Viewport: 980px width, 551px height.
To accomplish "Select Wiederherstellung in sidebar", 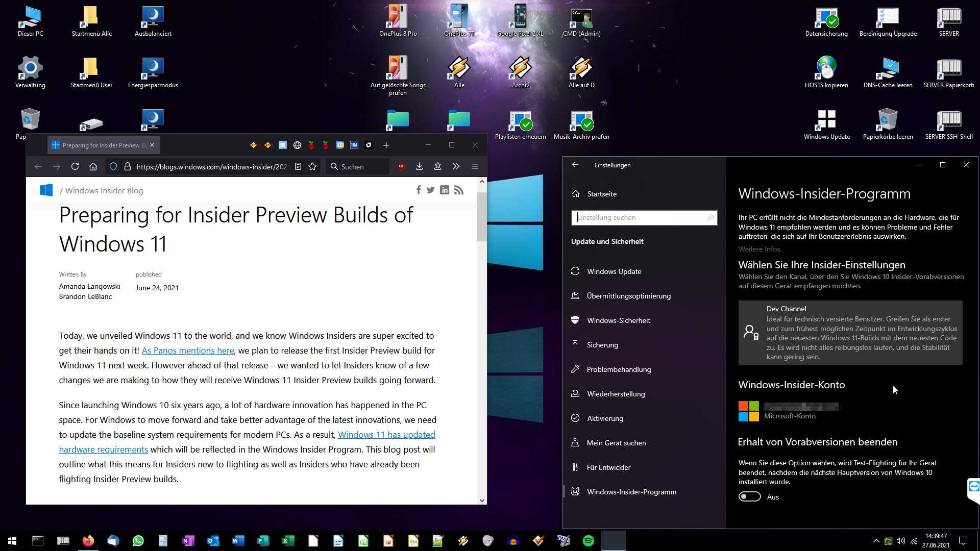I will click(644, 394).
